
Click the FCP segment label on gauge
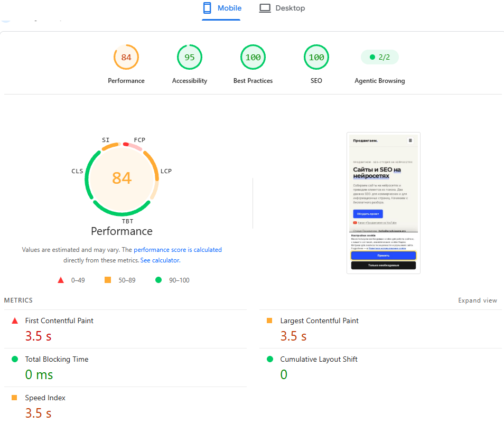[139, 140]
